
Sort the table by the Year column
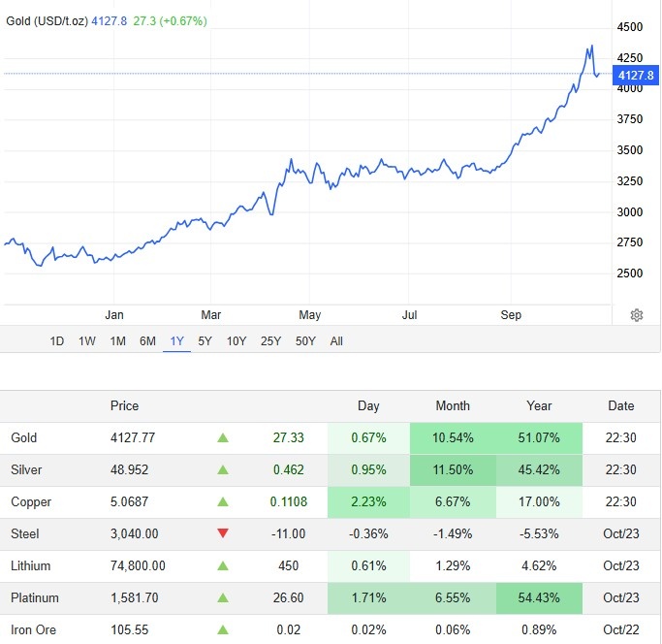click(x=539, y=406)
